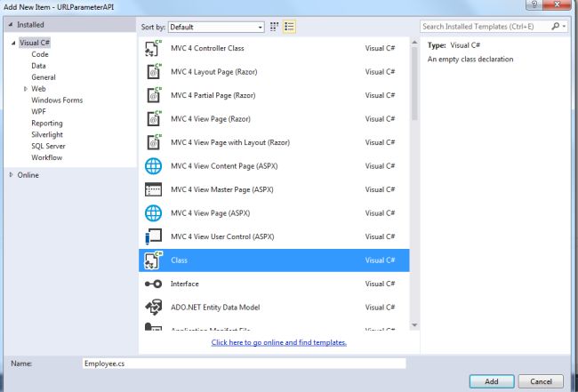This screenshot has width=578, height=392.
Task: Select the Online category label
Action: 28,175
